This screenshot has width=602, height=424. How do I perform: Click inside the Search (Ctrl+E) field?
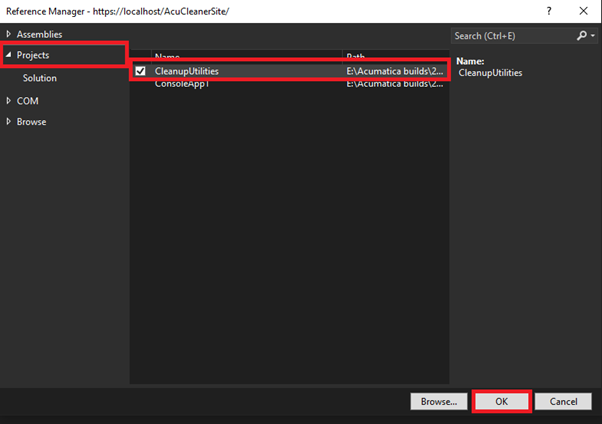tap(510, 35)
